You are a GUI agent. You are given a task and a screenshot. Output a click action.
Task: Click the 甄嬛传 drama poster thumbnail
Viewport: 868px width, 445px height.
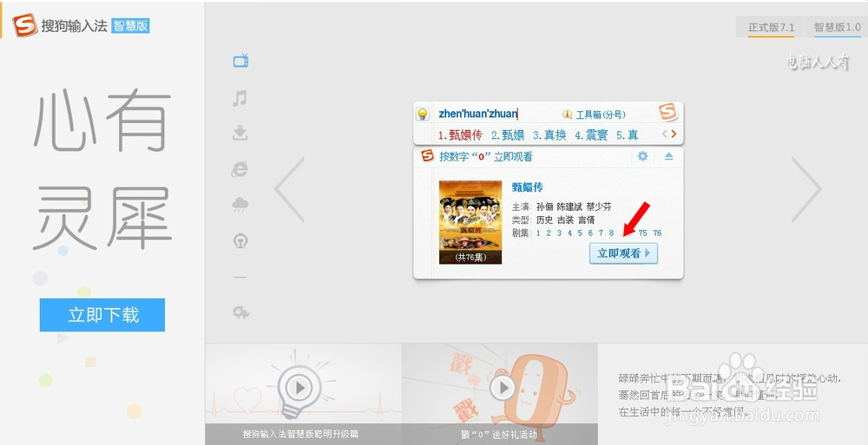tap(470, 222)
